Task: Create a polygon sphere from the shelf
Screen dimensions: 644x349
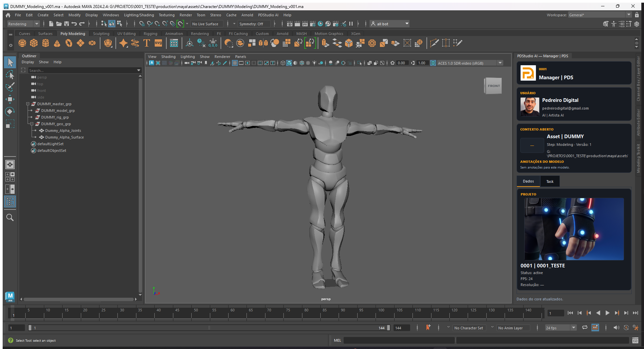Action: [22, 43]
